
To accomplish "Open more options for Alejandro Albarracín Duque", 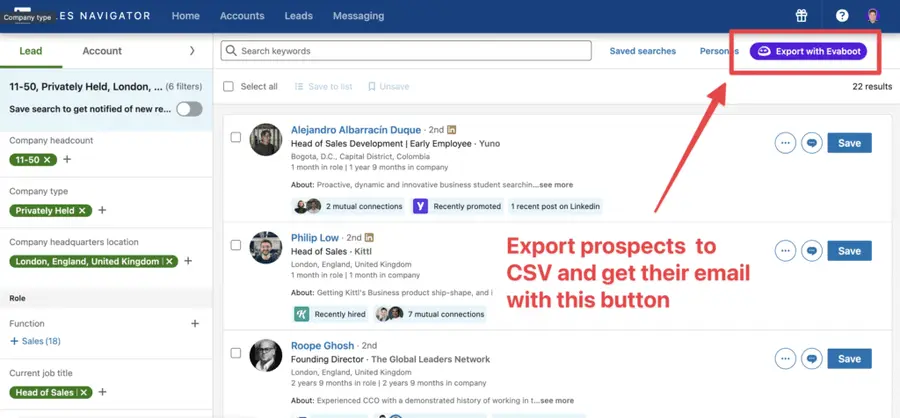I will (x=785, y=143).
